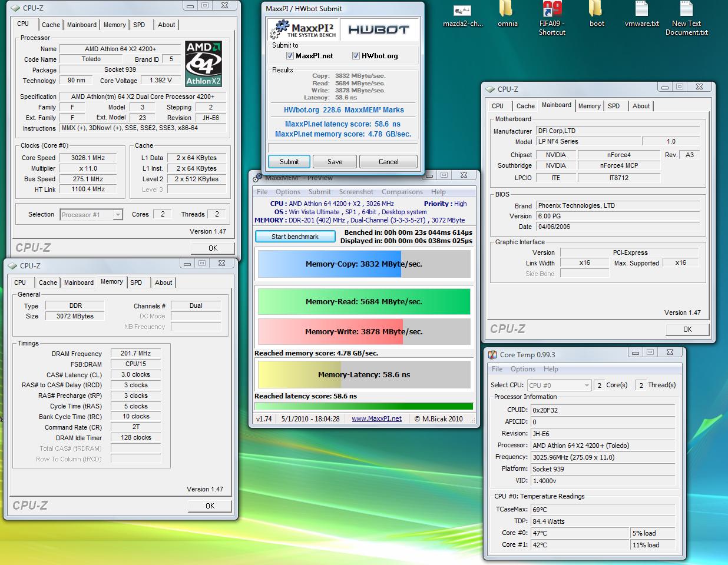Click the MaxxMEM Preview title icon
This screenshot has width=728, height=565.
click(x=257, y=177)
